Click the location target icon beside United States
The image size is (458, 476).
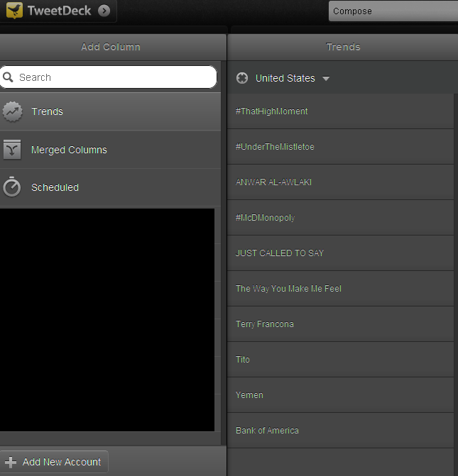pos(242,78)
